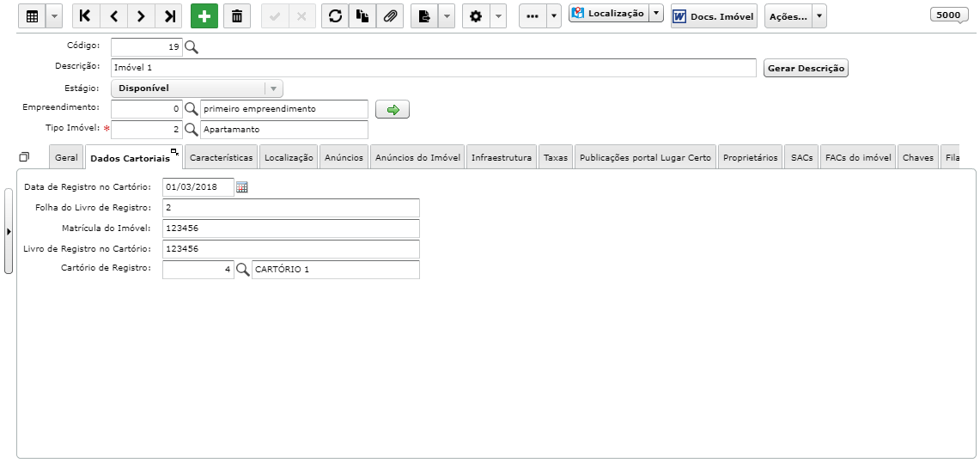This screenshot has height=463, width=980.
Task: Switch to the Geral tab
Action: (x=66, y=157)
